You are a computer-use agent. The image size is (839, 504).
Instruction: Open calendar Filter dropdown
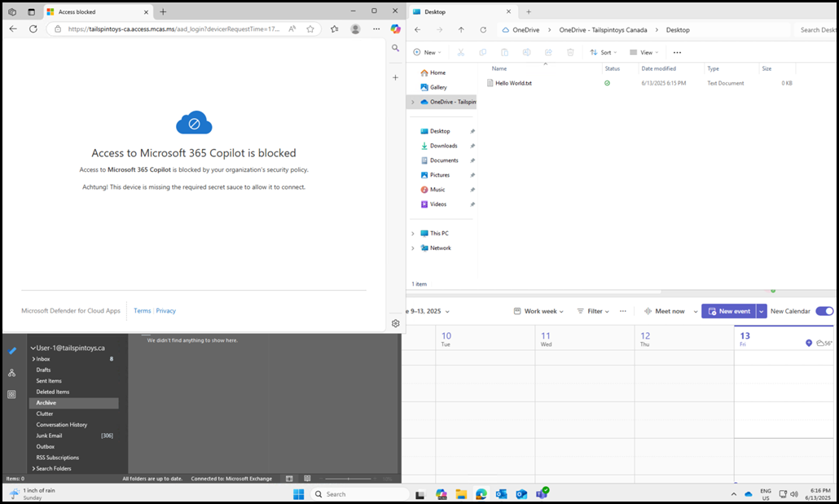593,311
